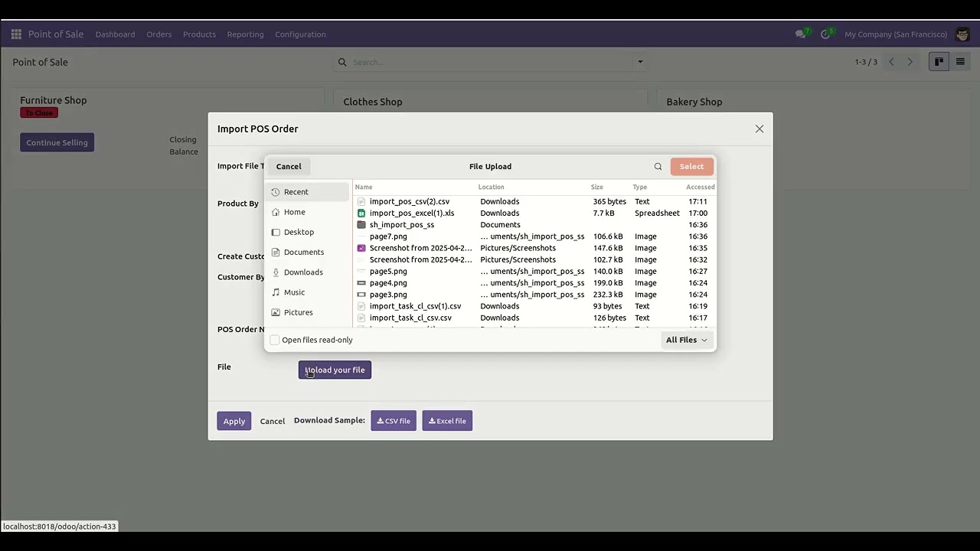Image resolution: width=980 pixels, height=551 pixels.
Task: Open Music in the file dialog sidebar
Action: (306, 292)
